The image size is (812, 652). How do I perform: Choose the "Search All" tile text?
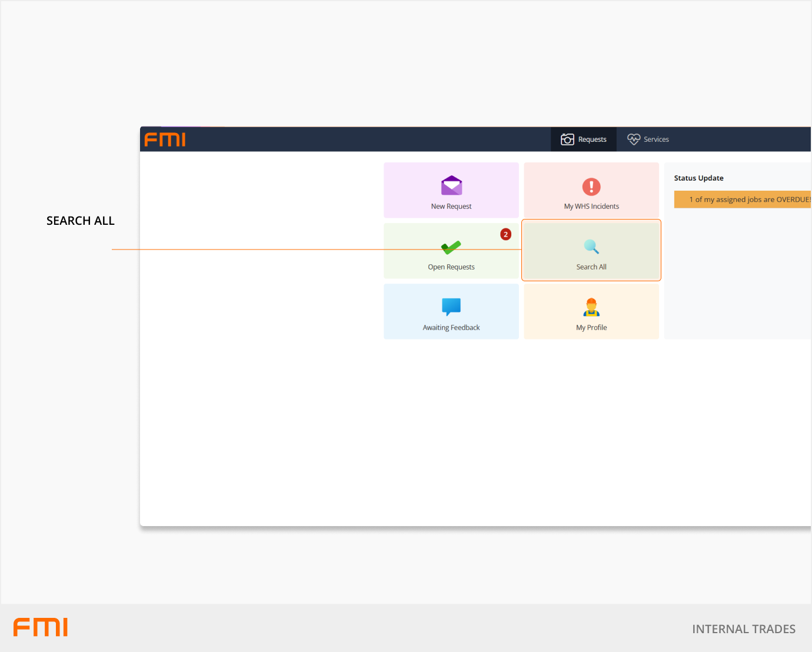(591, 267)
